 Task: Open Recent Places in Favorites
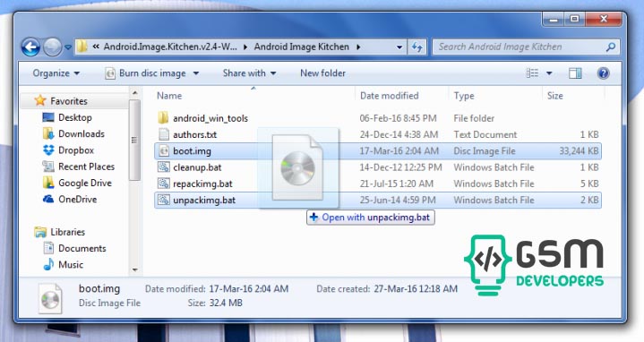(86, 167)
